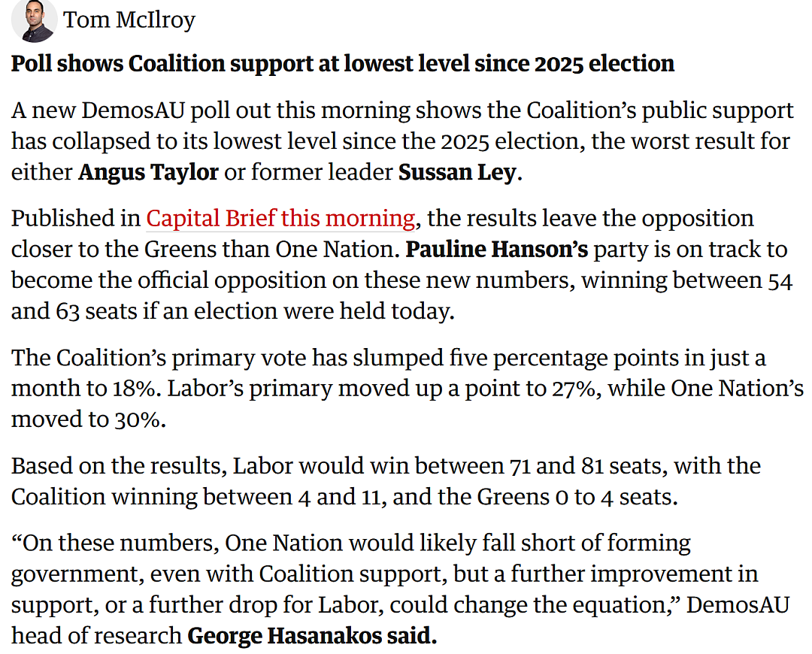812x654 pixels.
Task: Select the bold name Sussan Ley
Action: pyautogui.click(x=457, y=172)
